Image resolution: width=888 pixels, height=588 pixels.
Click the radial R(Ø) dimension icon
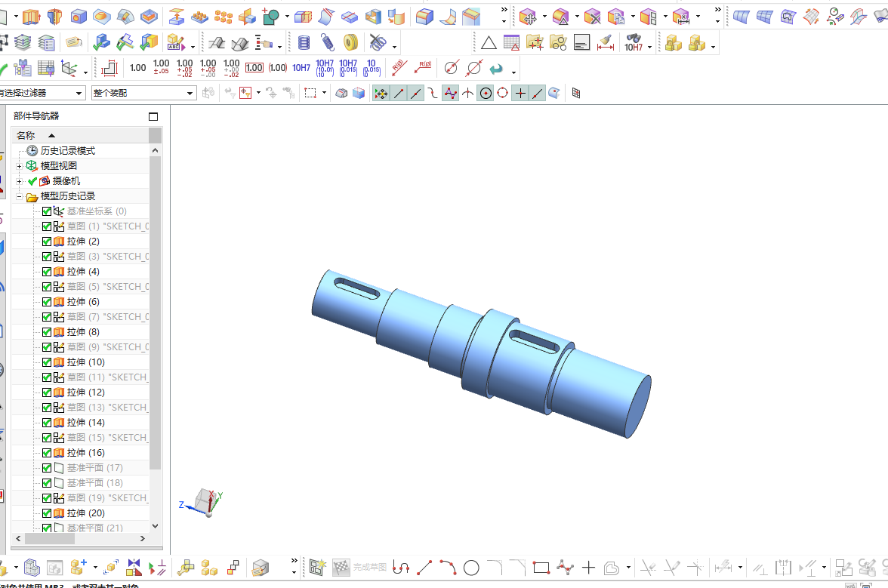399,68
